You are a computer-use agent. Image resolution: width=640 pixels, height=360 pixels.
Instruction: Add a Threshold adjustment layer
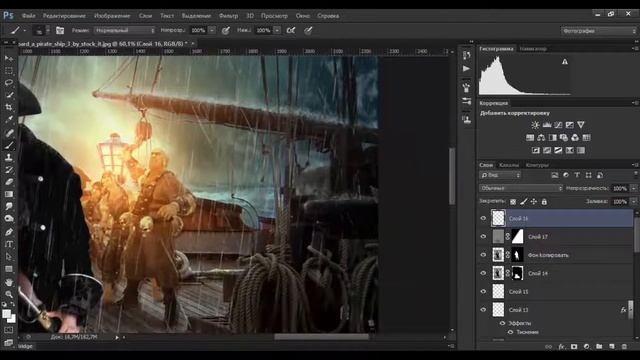pyautogui.click(x=558, y=151)
